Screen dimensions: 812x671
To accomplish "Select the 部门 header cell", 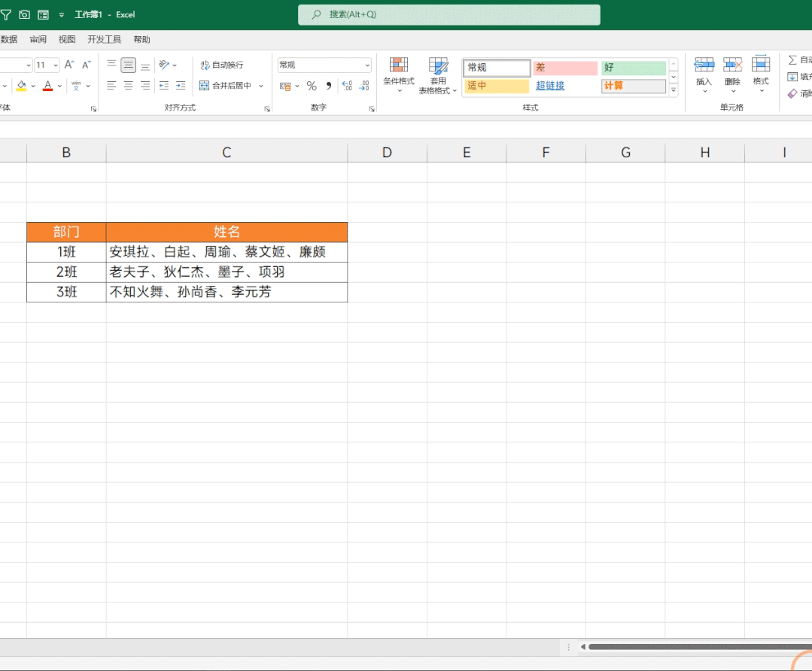I will tap(66, 232).
